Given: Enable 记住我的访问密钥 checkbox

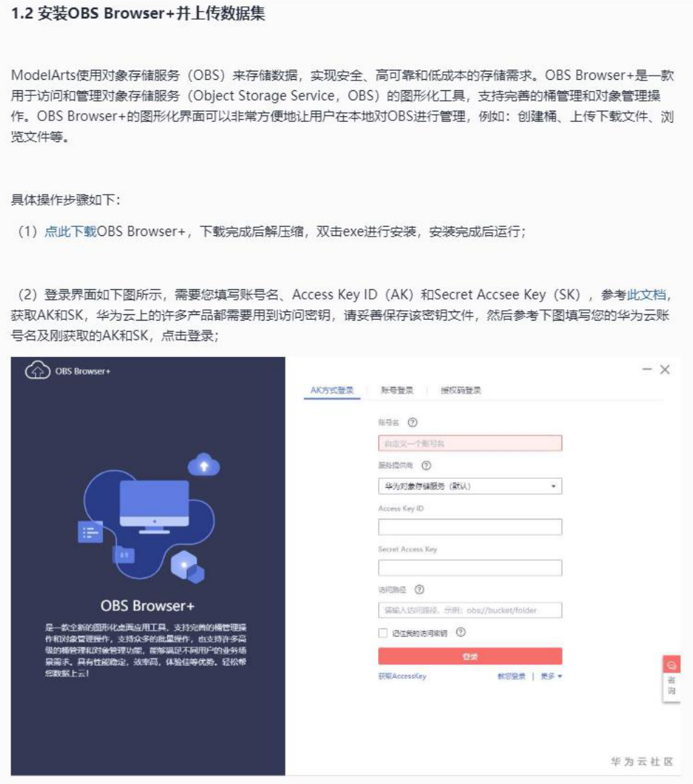Looking at the screenshot, I should [x=383, y=633].
